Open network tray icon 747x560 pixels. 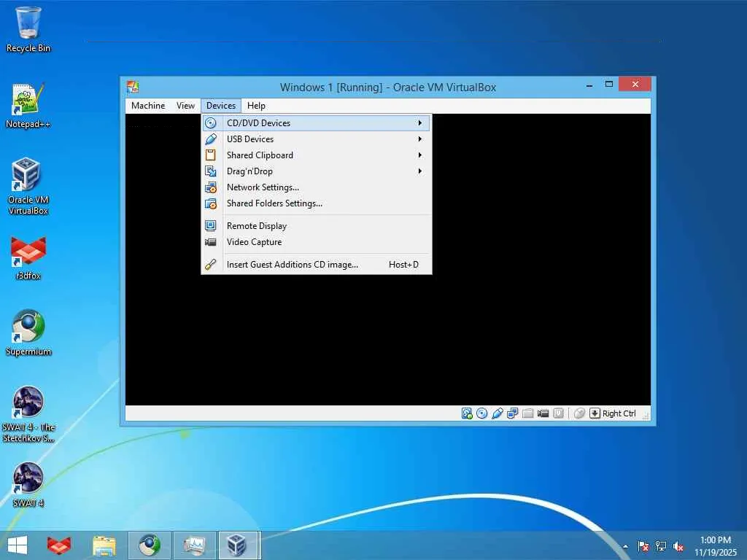(x=661, y=546)
